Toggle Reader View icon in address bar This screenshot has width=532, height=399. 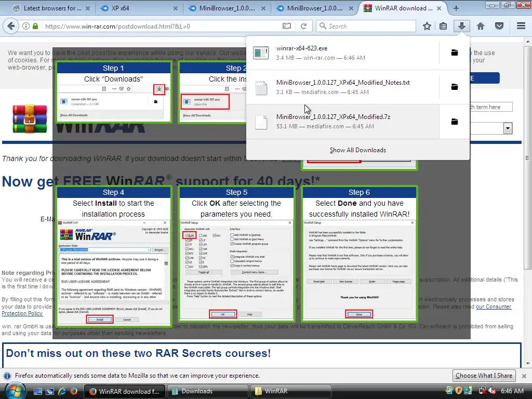[287, 26]
